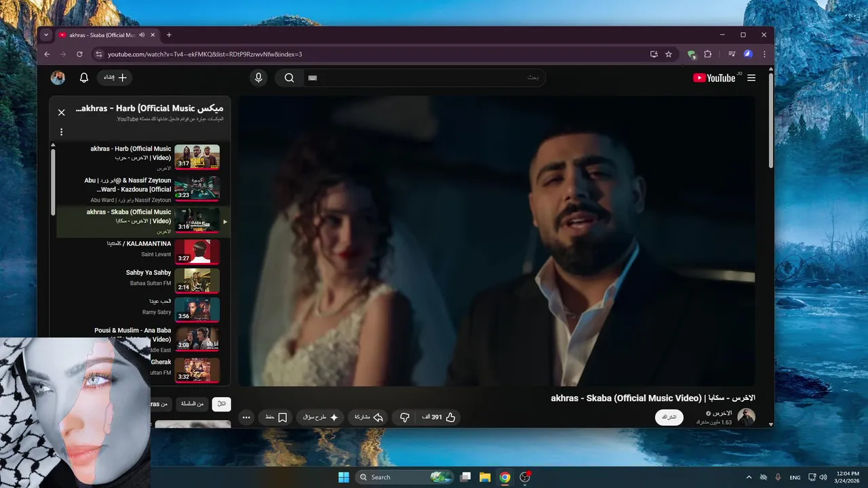Open a new Chrome tab
This screenshot has width=868, height=488.
point(169,35)
